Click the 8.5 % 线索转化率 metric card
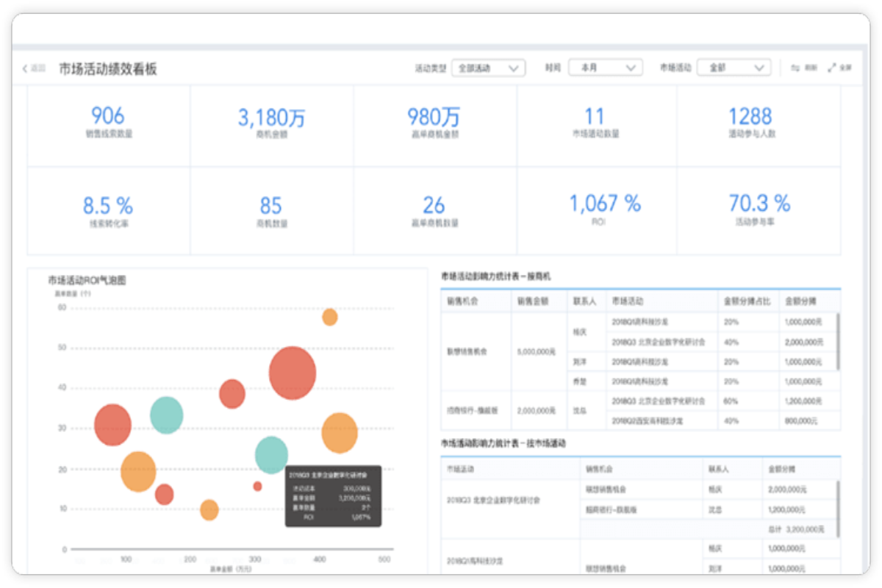The height and width of the screenshot is (588, 882). point(108,209)
